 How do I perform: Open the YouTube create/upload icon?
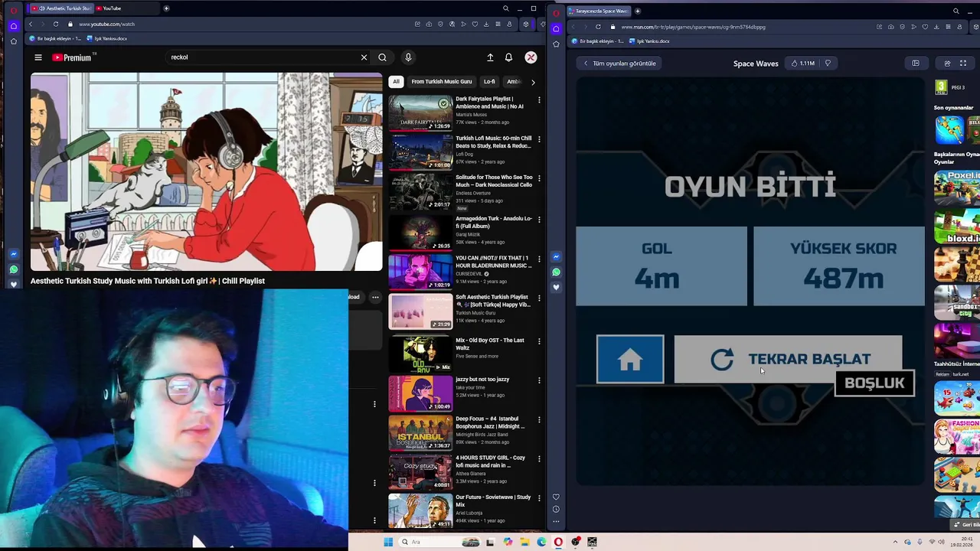[x=490, y=57]
